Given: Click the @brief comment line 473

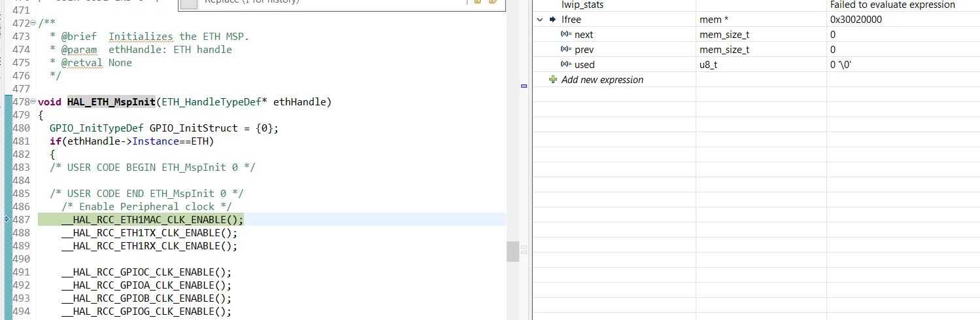Looking at the screenshot, I should point(149,37).
